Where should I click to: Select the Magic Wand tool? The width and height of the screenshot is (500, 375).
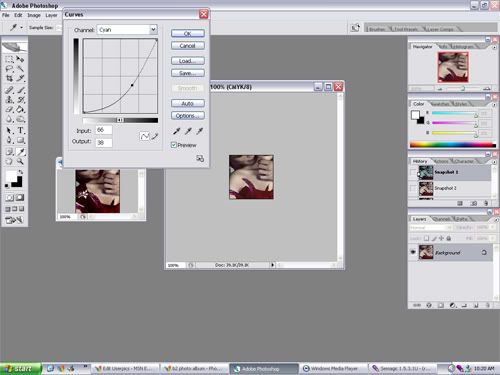tap(20, 69)
